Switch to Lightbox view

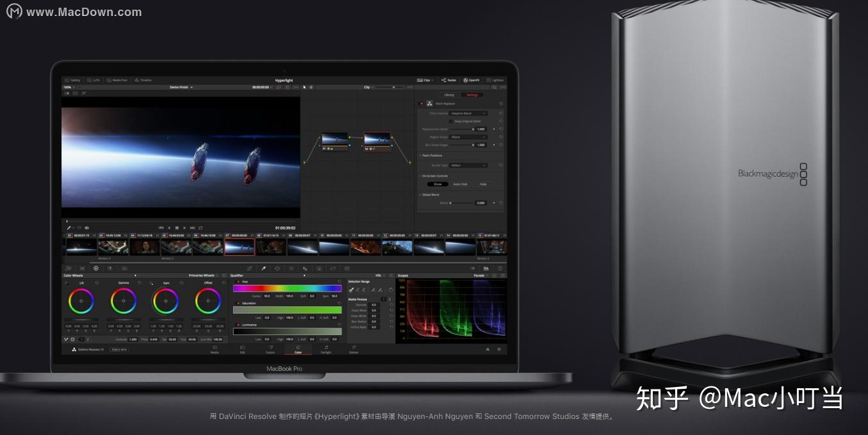(x=495, y=80)
